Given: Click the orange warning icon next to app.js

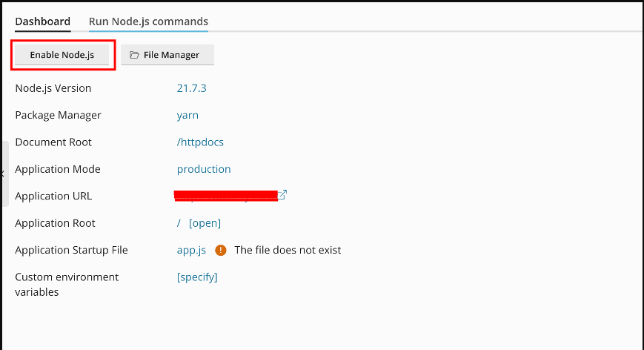Looking at the screenshot, I should coord(220,250).
